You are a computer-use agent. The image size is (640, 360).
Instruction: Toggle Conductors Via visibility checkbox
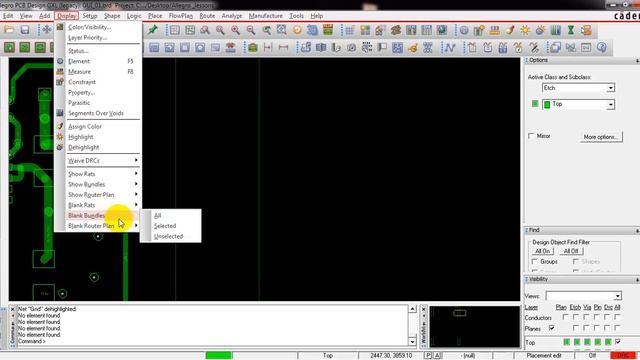pyautogui.click(x=587, y=317)
